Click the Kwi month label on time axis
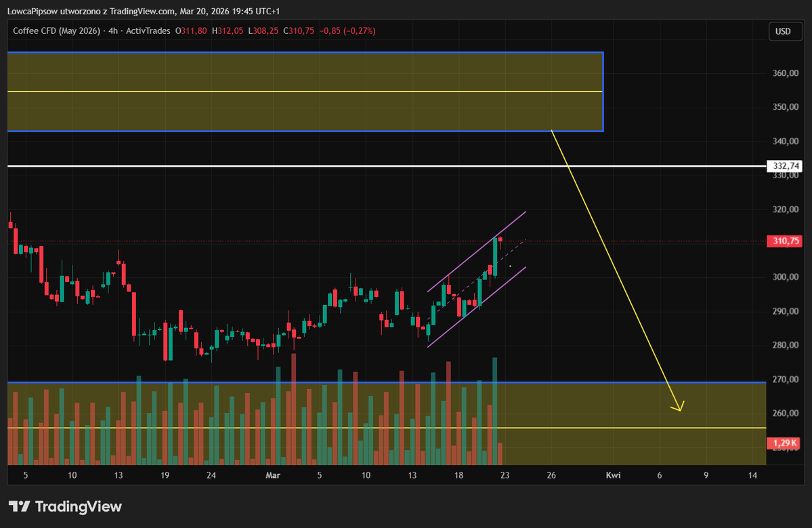The height and width of the screenshot is (528, 812). click(613, 475)
